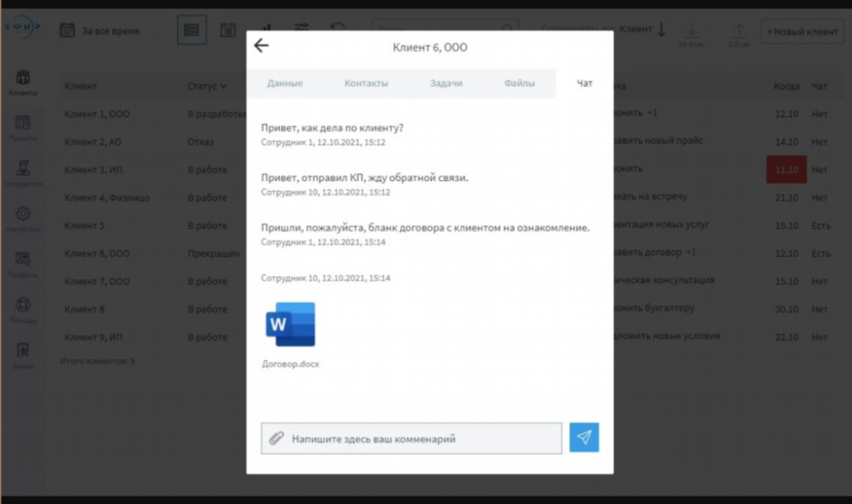Open Проекты section in the sidebar
This screenshot has height=504, width=852.
(22, 128)
